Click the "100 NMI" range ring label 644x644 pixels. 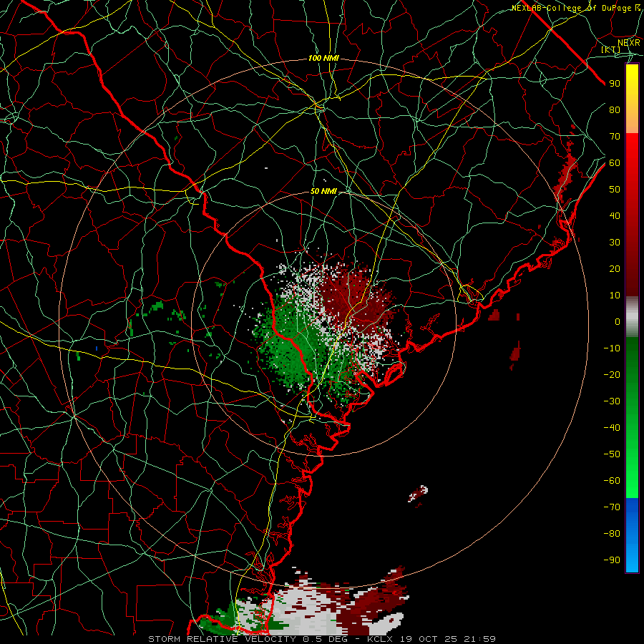point(323,59)
